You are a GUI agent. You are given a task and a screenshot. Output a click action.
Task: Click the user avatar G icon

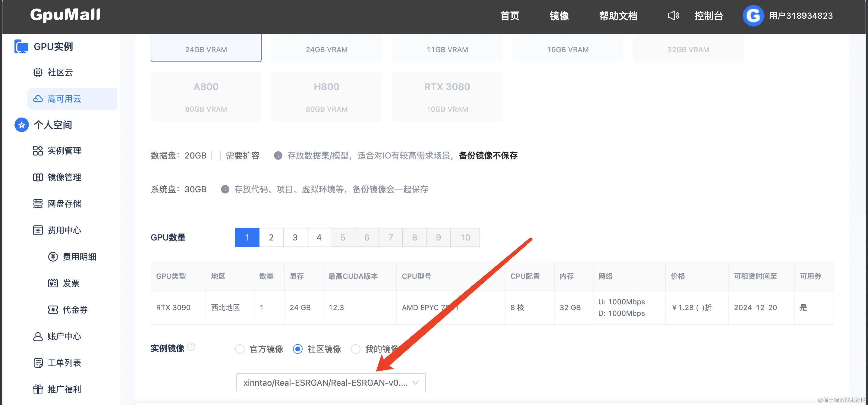click(x=753, y=15)
